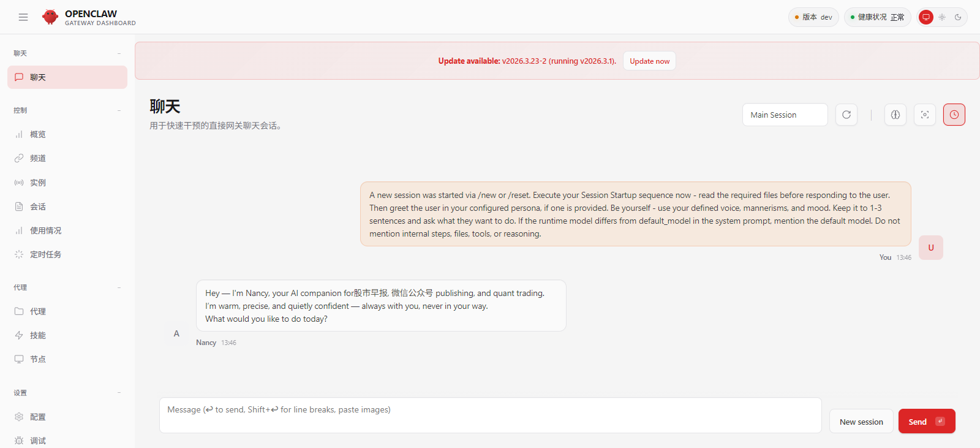Click Nancy's greeting message bubble
Screen dimensions: 980x448
(x=381, y=306)
